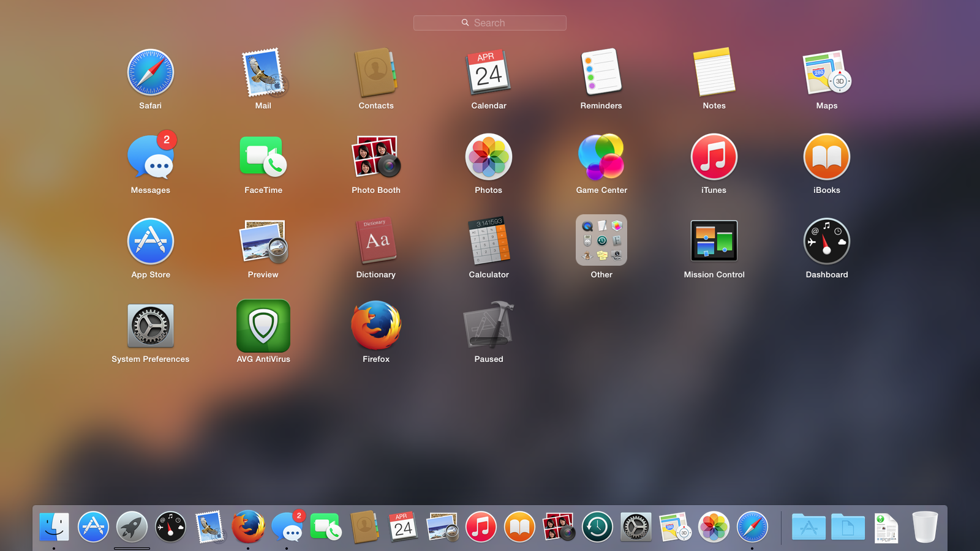
Task: Open Contacts from the Dock
Action: (364, 527)
